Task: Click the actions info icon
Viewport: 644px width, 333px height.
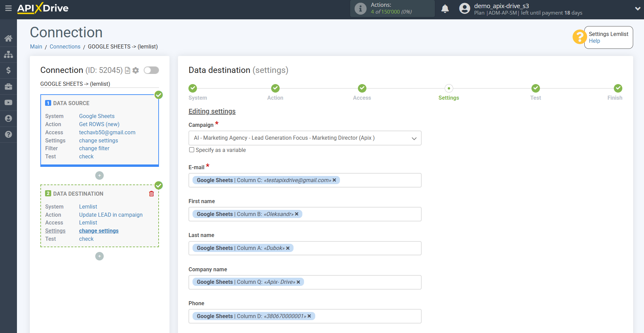Action: pyautogui.click(x=360, y=8)
